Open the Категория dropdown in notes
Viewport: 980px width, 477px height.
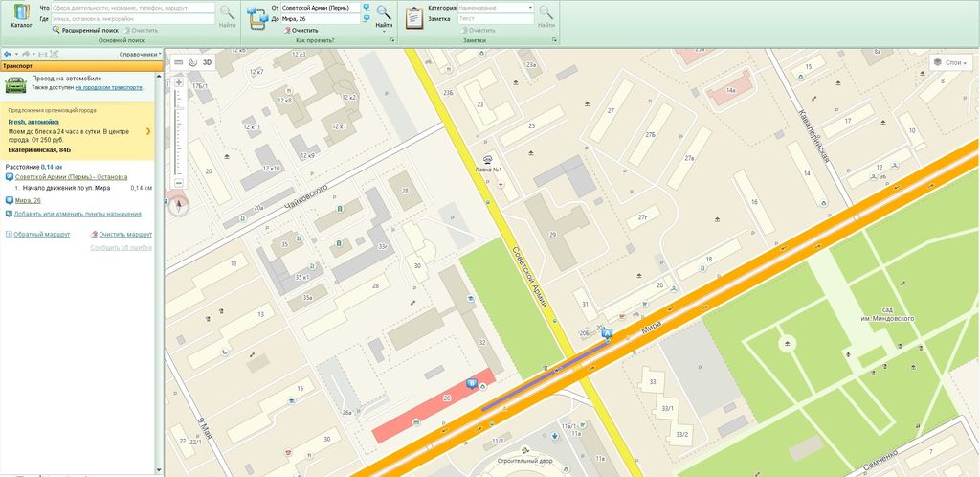[x=495, y=7]
